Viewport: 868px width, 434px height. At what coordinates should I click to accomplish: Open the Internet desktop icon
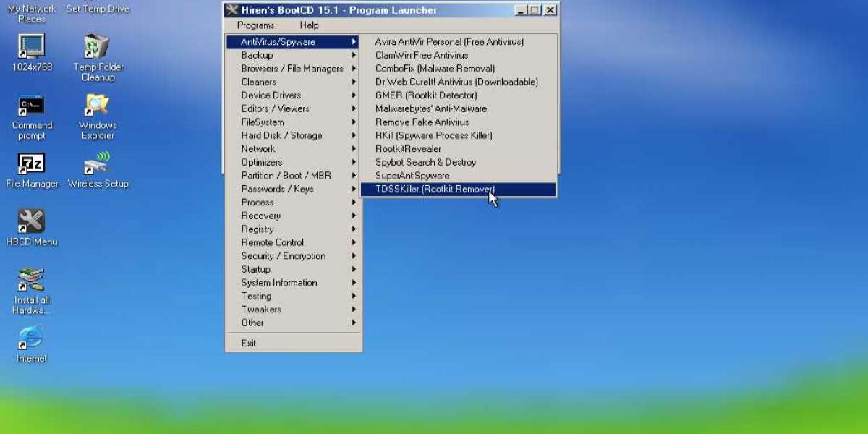pyautogui.click(x=31, y=339)
